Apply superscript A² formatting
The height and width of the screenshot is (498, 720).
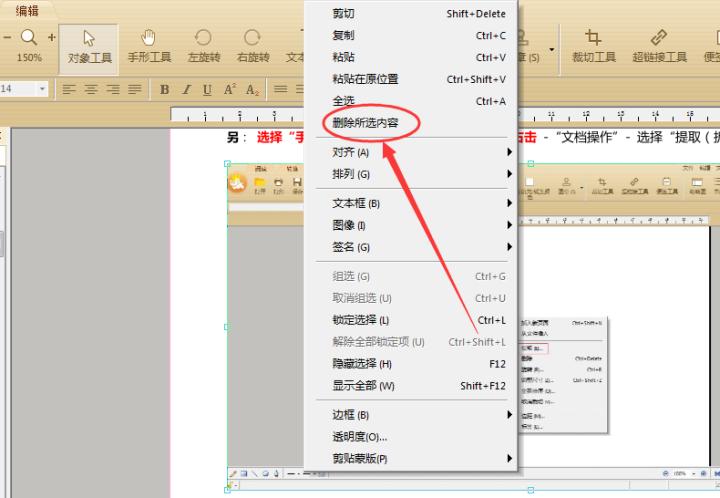[x=230, y=89]
